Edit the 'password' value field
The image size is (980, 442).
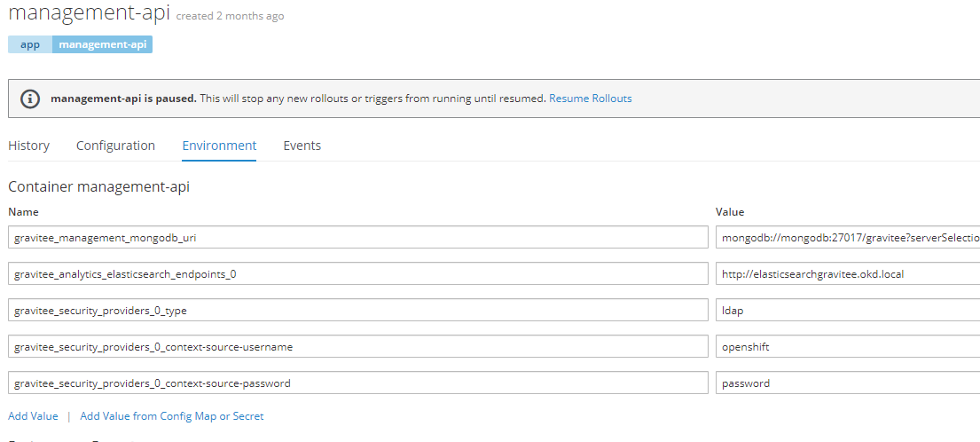848,383
